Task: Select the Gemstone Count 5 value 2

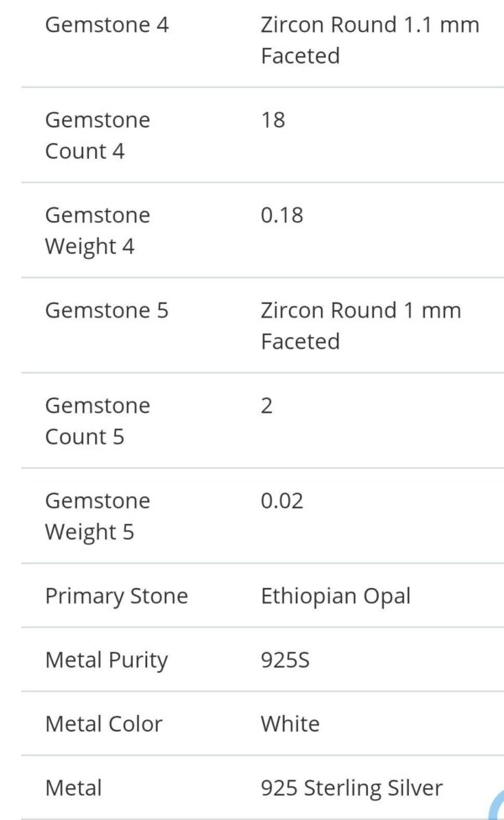Action: coord(267,406)
